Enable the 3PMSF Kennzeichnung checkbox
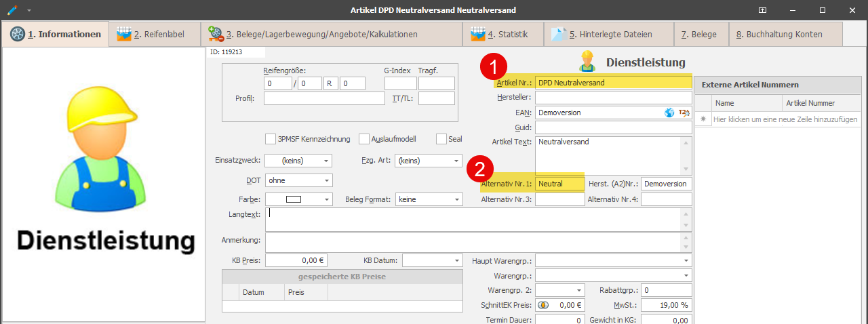 pos(270,139)
